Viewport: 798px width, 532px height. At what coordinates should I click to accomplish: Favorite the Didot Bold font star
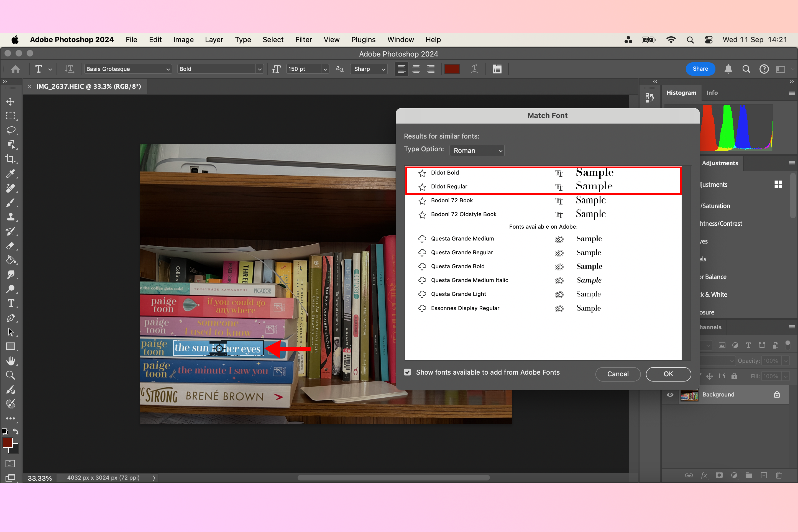422,173
